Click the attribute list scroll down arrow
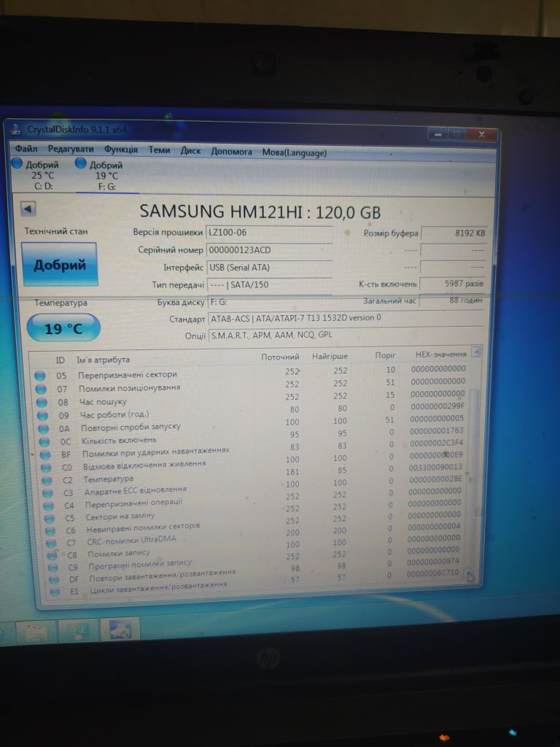The image size is (560, 747). pyautogui.click(x=469, y=573)
